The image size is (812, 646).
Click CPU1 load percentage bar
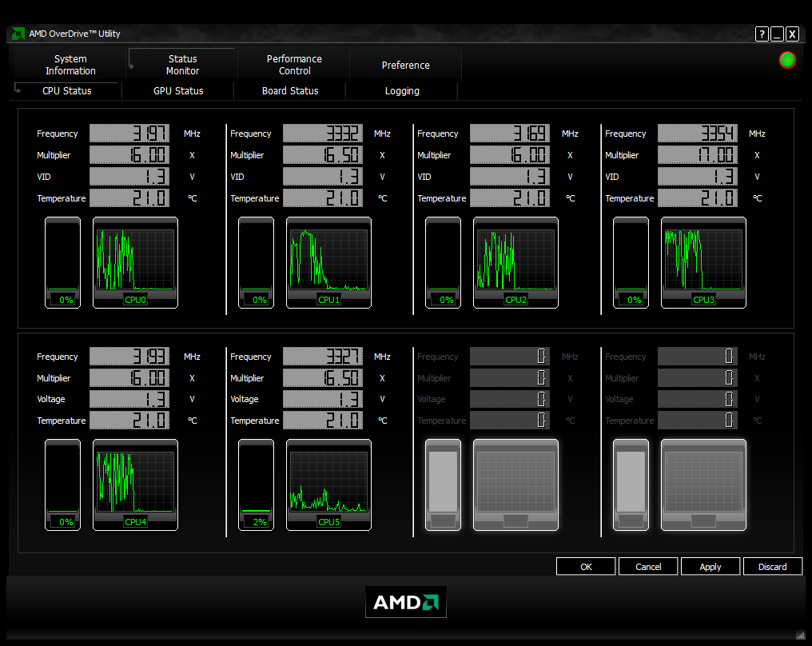[256, 263]
